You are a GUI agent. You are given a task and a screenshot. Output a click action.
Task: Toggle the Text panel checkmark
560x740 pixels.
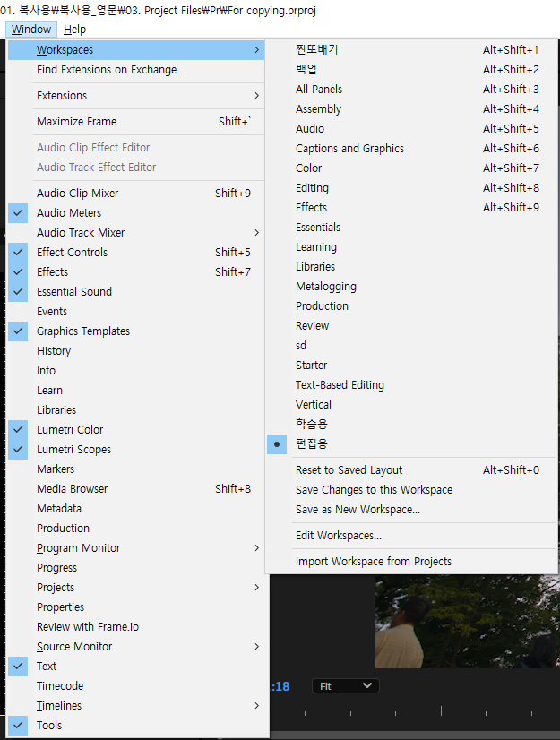(136, 667)
